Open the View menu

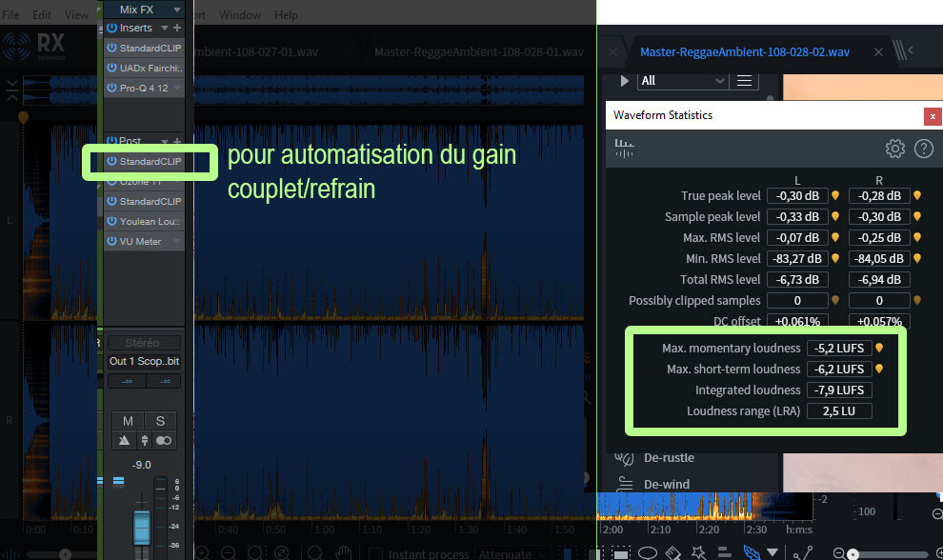76,15
